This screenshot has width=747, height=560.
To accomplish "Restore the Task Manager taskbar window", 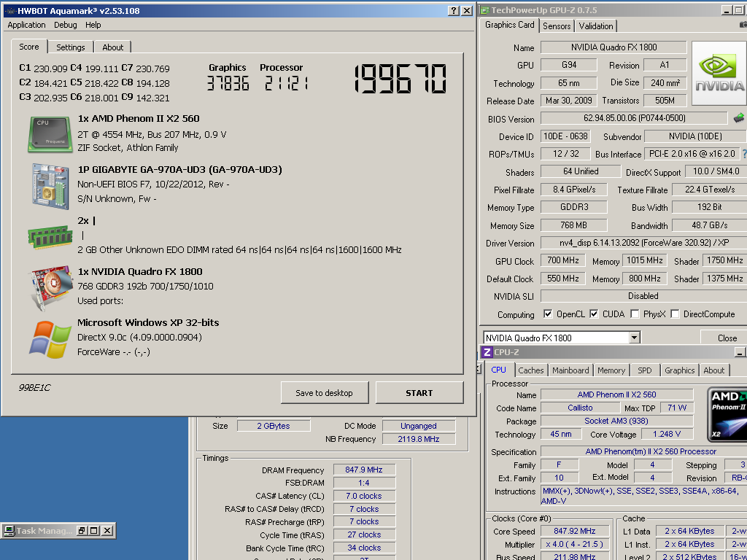I will coord(82,531).
